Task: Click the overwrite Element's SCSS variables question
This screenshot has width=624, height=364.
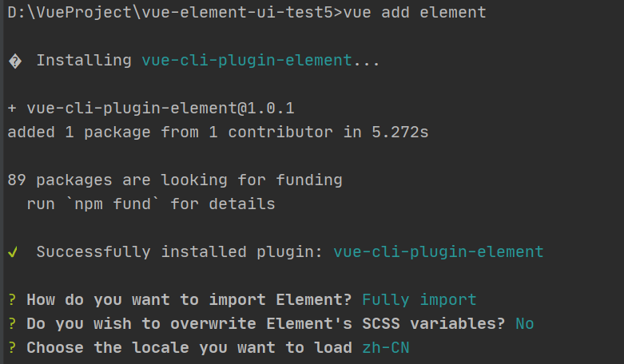Action: [266, 323]
